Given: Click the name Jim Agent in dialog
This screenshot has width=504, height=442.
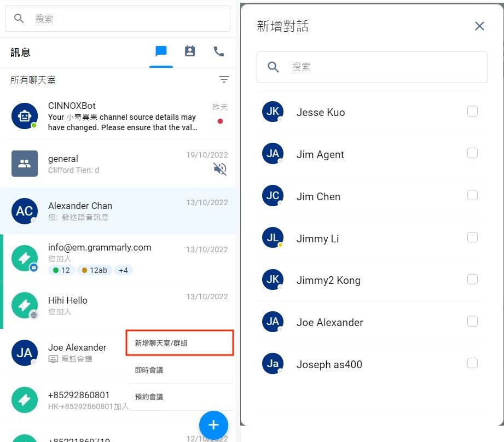Looking at the screenshot, I should click(320, 154).
